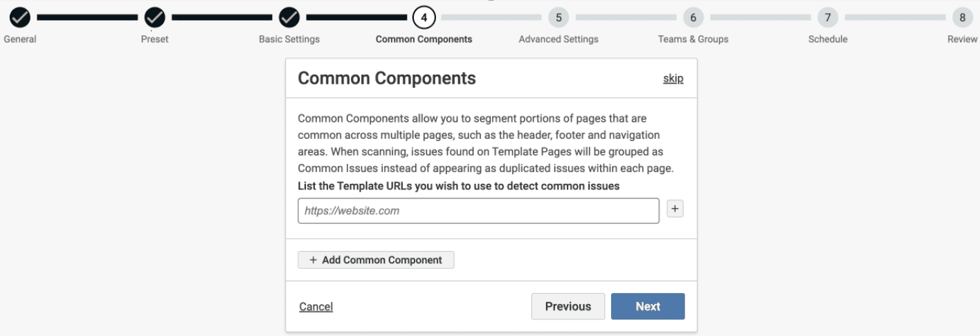
Task: Click the General step checkmark icon
Action: [19, 17]
